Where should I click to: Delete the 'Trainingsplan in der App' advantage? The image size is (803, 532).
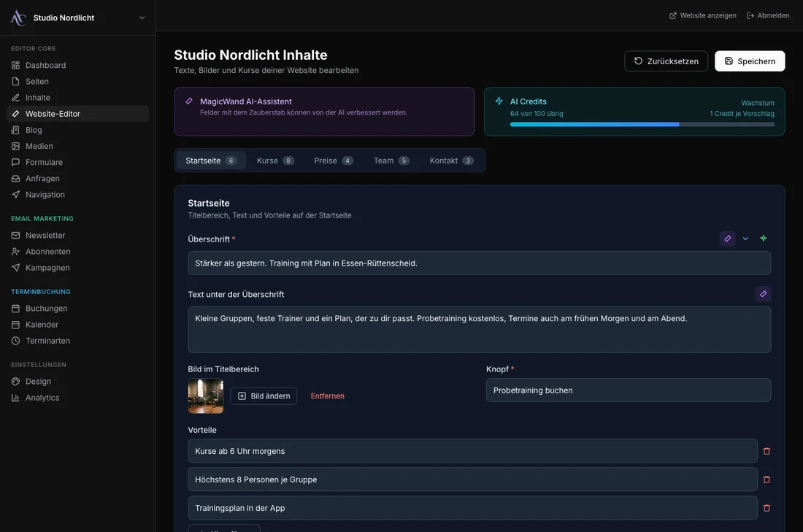pyautogui.click(x=766, y=508)
